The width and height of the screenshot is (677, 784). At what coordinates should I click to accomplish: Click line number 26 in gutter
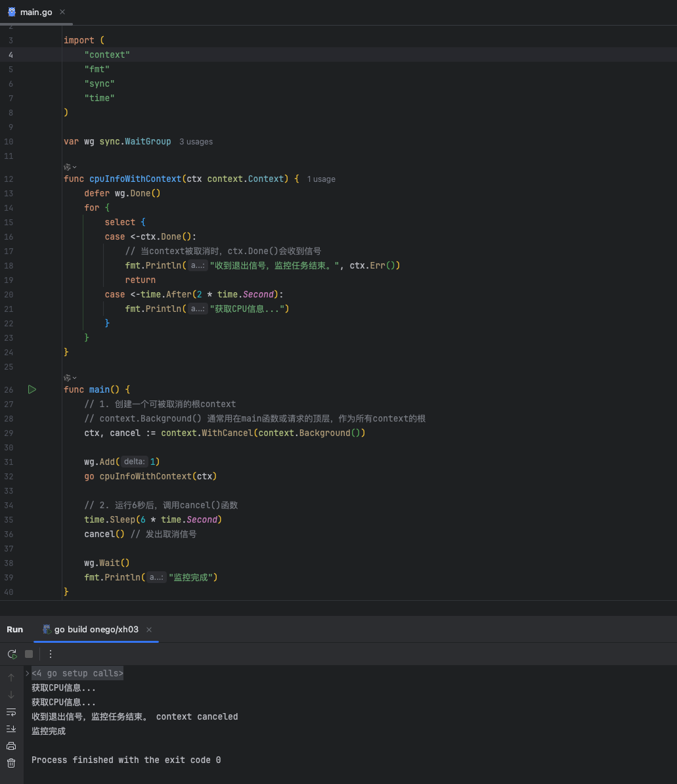coord(9,389)
